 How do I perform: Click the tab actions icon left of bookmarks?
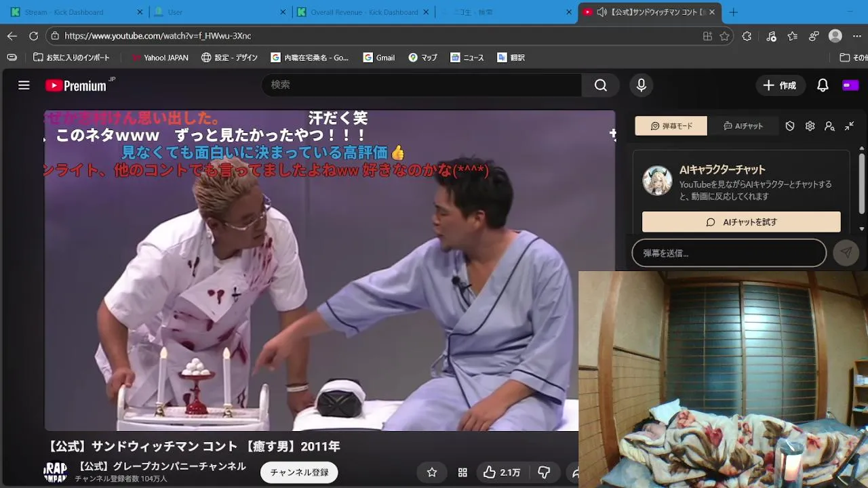pos(12,58)
